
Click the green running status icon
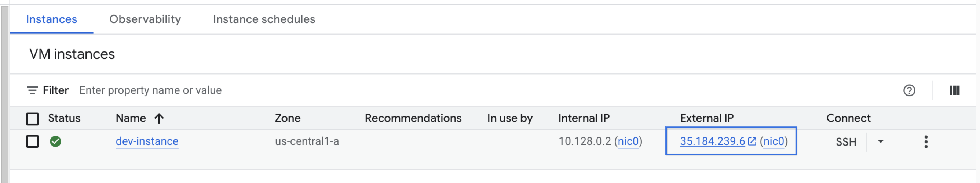[55, 141]
